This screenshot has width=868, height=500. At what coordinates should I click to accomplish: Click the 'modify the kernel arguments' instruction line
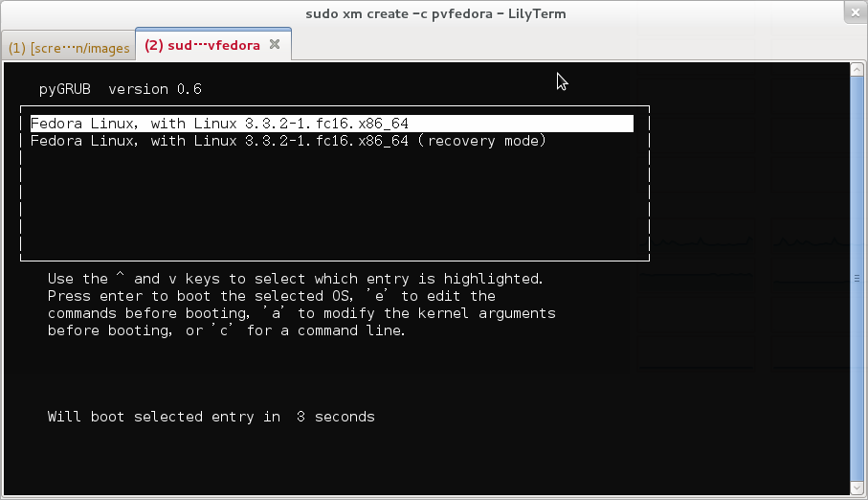point(300,313)
